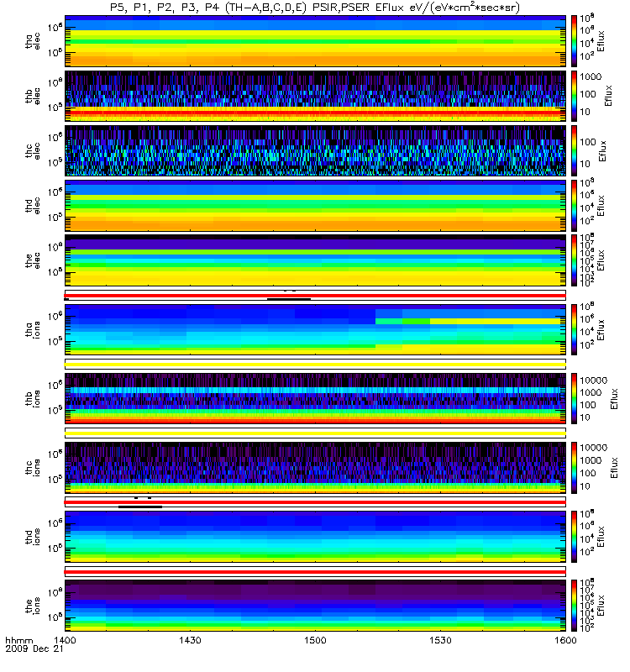Click the cyan band in thb ions spectrogram
Image resolution: width=630 pixels, height=672 pixels.
coord(315,391)
